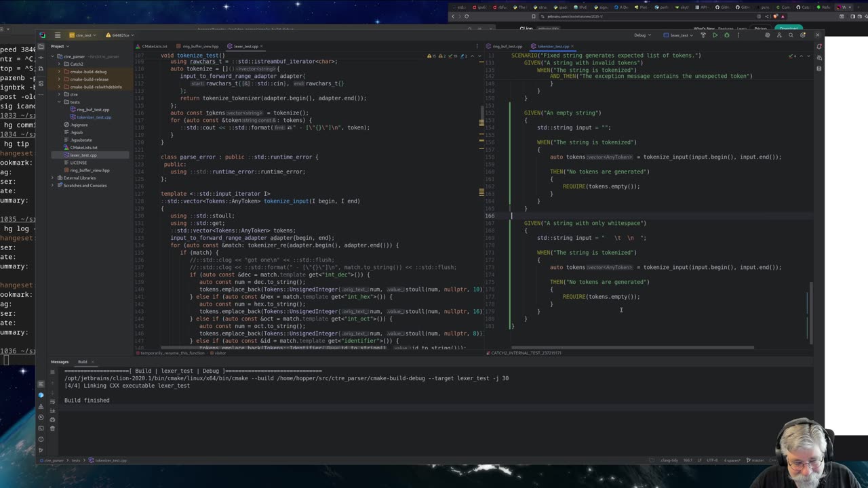Open the Terminal icon in bottom-left sidebar
This screenshot has width=868, height=488.
[x=41, y=428]
